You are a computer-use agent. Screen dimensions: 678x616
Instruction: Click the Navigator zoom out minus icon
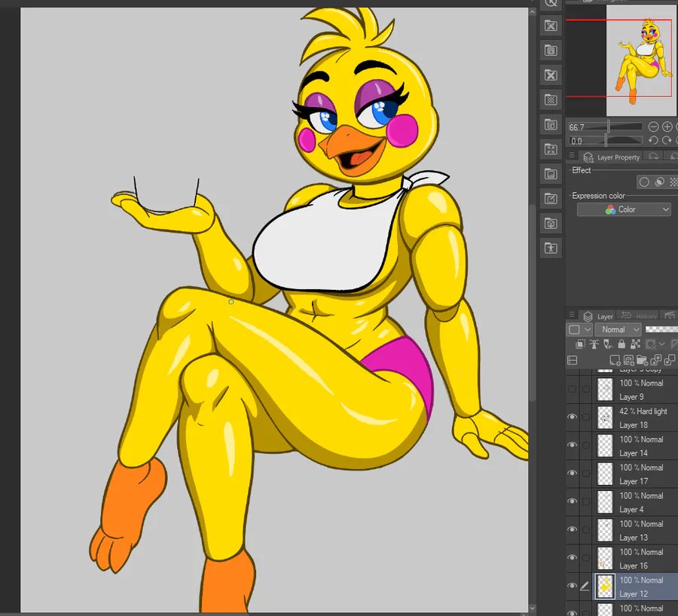(653, 127)
